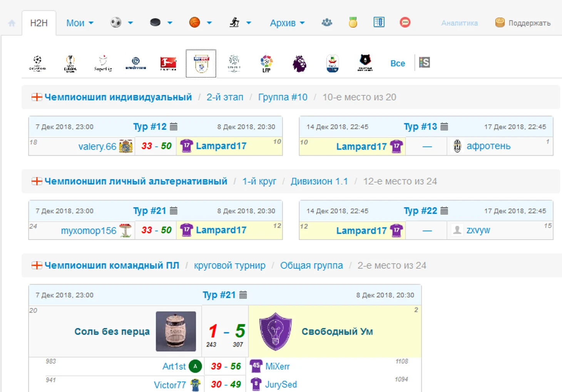The width and height of the screenshot is (562, 392).
Task: Select the Super Lig logo
Action: 103,63
